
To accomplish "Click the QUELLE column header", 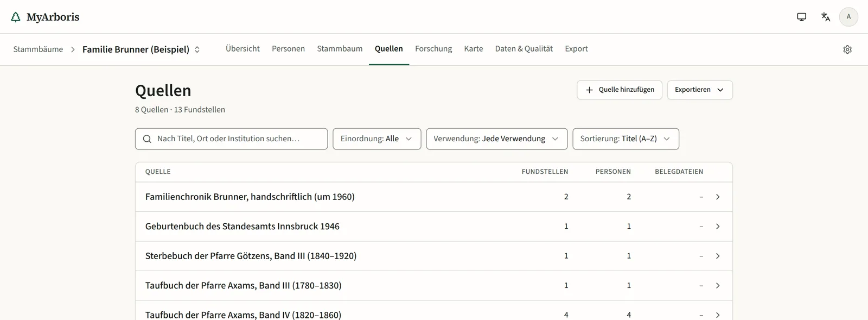I will [x=158, y=172].
